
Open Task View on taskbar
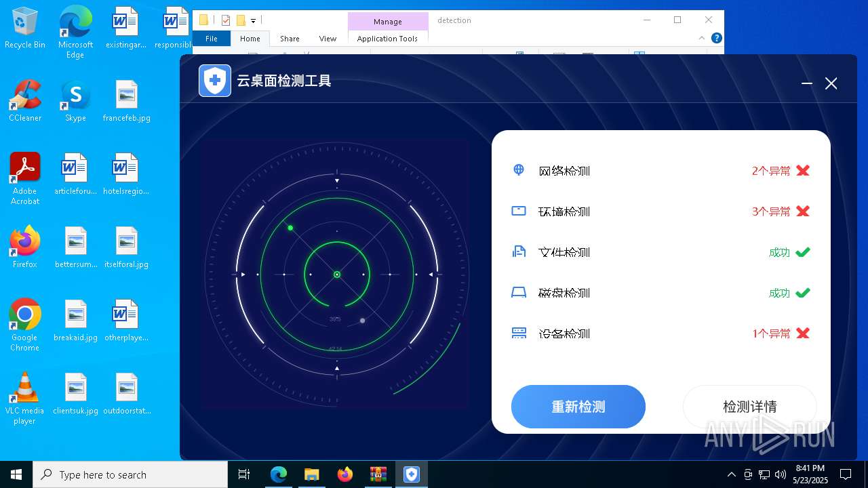(x=244, y=474)
